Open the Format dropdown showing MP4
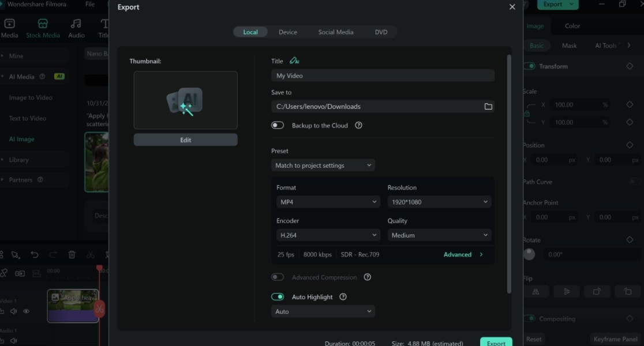 click(327, 202)
